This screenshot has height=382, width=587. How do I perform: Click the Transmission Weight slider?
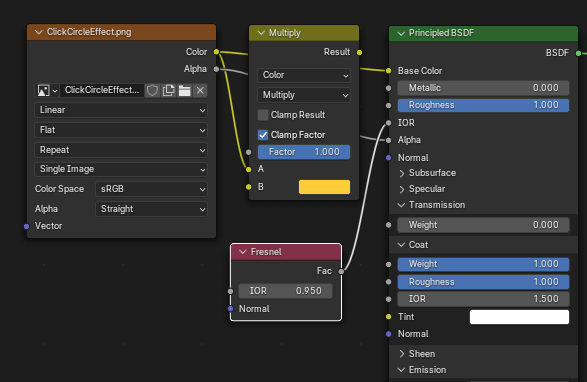click(x=483, y=225)
